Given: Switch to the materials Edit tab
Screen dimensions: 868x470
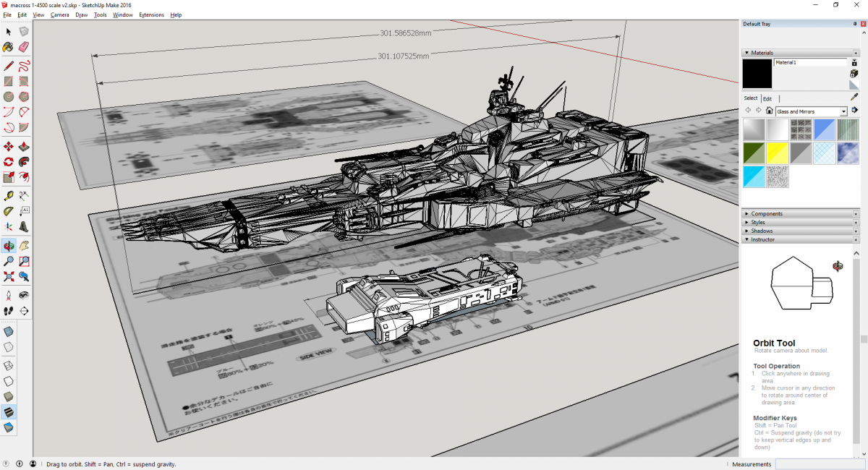Looking at the screenshot, I should point(767,98).
